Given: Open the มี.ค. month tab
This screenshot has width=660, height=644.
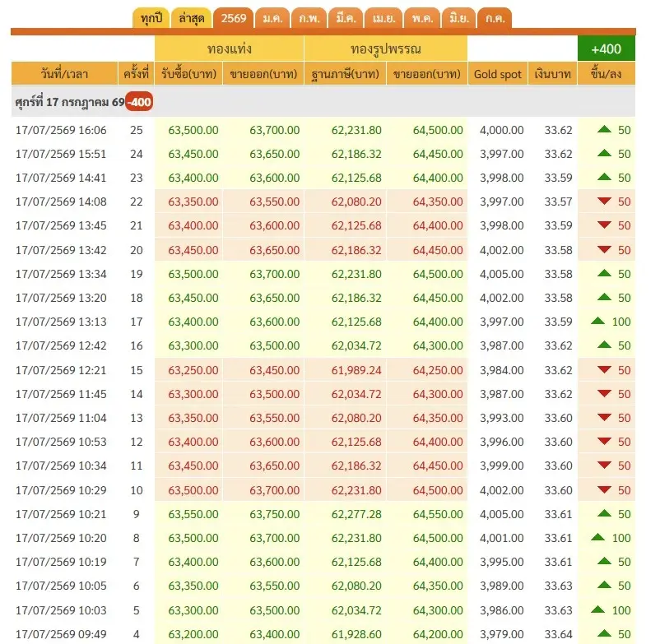Looking at the screenshot, I should (346, 19).
